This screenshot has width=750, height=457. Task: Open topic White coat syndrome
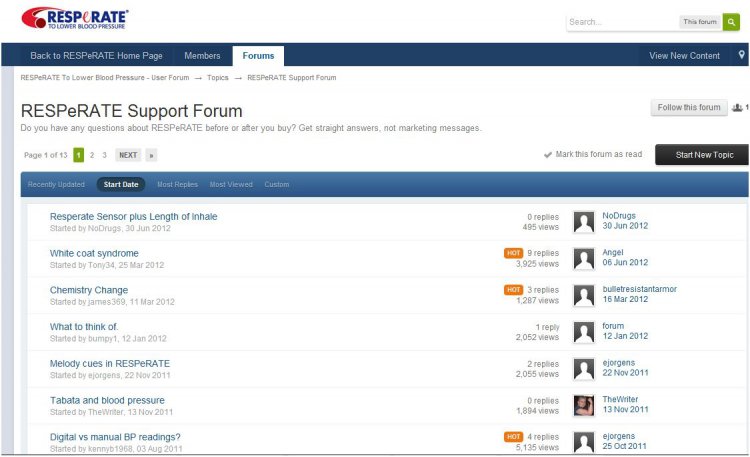coord(94,253)
